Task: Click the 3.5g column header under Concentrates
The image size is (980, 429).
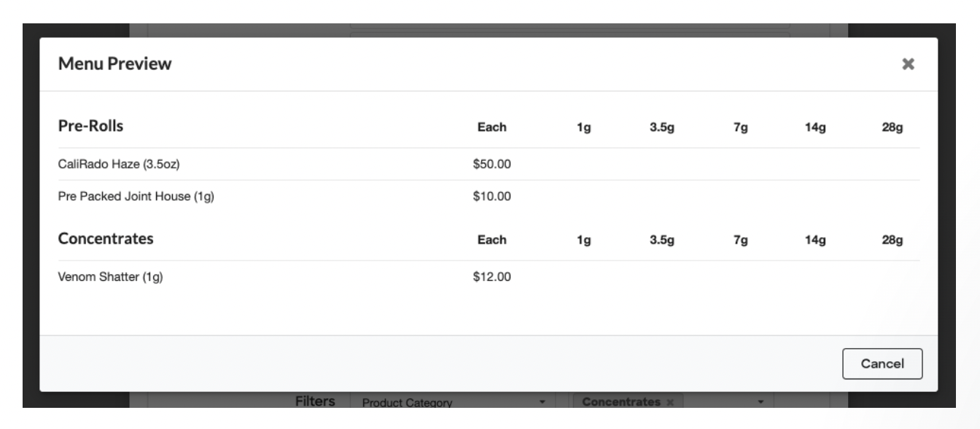Action: click(662, 239)
